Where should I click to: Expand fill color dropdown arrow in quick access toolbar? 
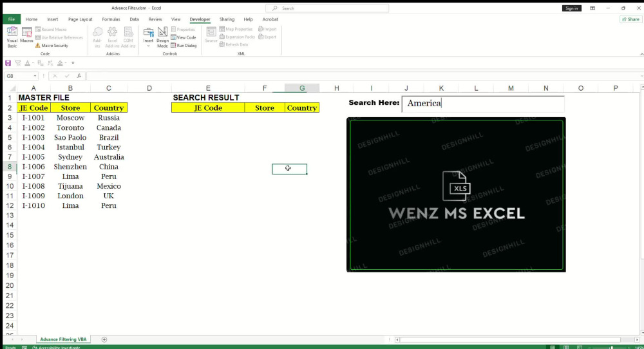(x=66, y=63)
